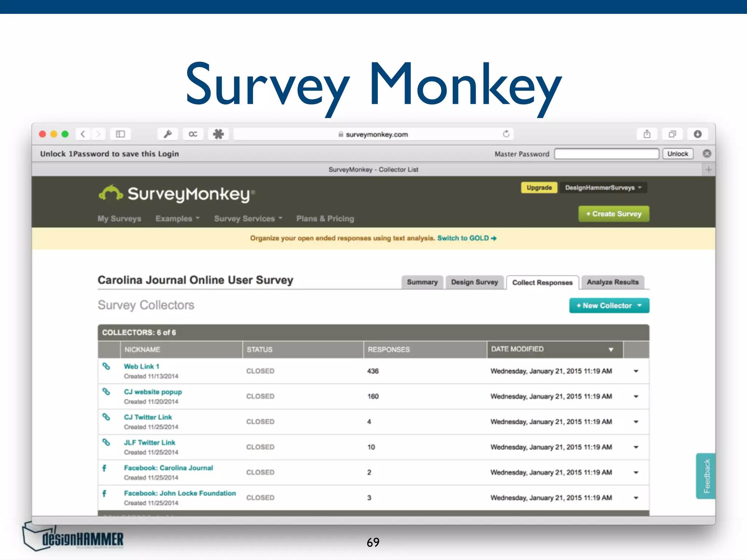Show all tabs with the tabs icon
747x560 pixels.
click(672, 134)
